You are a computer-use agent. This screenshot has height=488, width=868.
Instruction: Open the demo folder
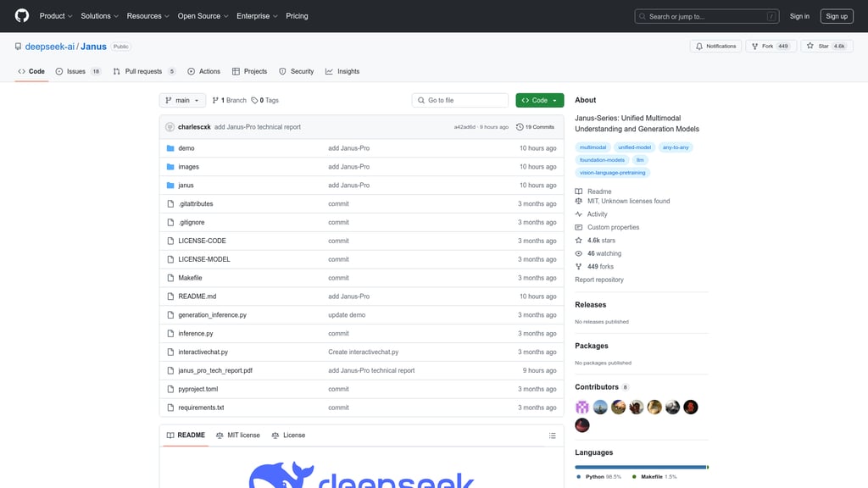[x=186, y=148]
